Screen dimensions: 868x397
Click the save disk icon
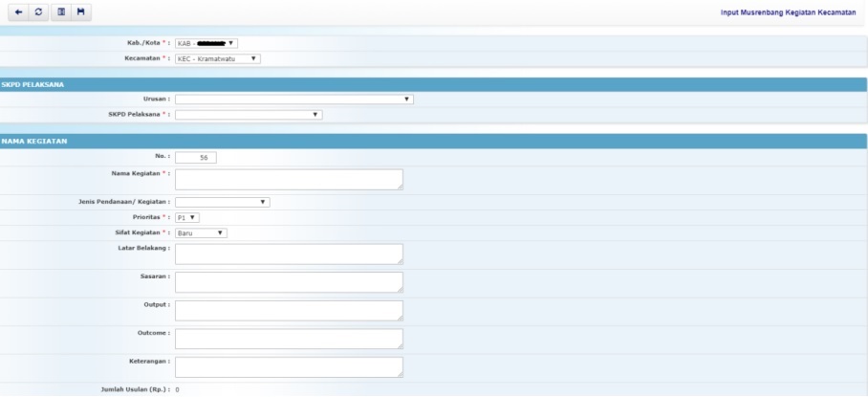click(x=81, y=12)
